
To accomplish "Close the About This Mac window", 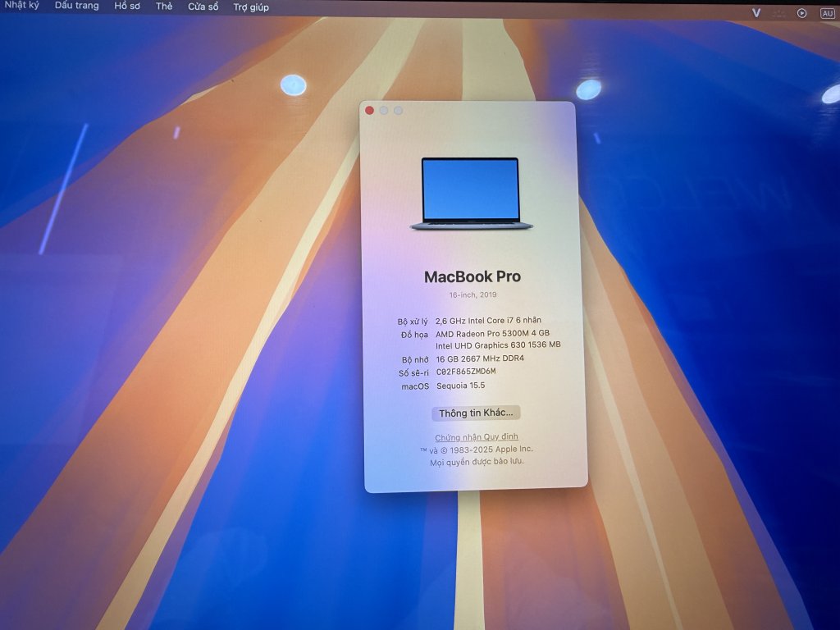I will coord(369,111).
